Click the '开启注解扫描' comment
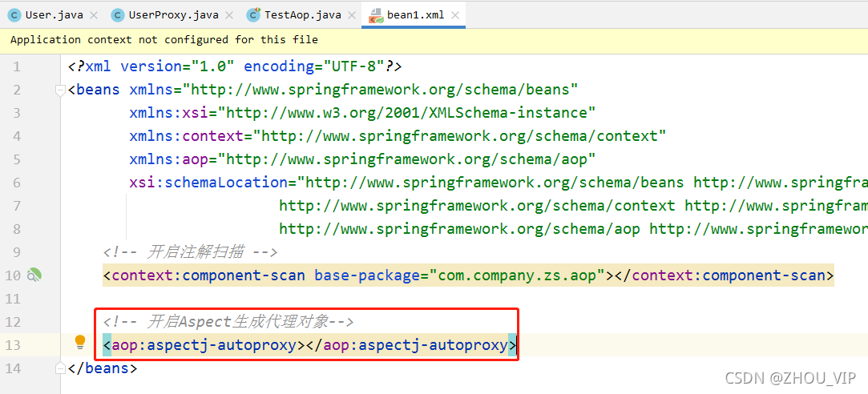868x394 pixels. 190,252
